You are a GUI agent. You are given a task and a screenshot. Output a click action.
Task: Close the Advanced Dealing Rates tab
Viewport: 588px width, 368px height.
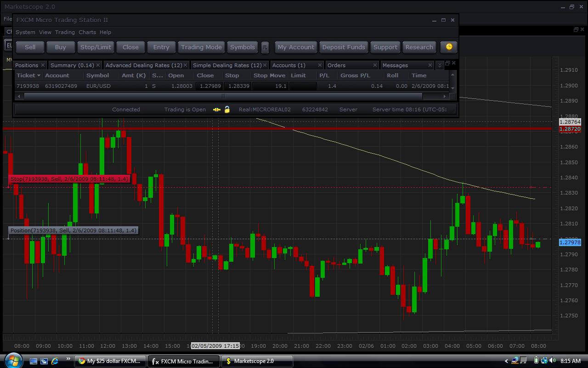186,65
